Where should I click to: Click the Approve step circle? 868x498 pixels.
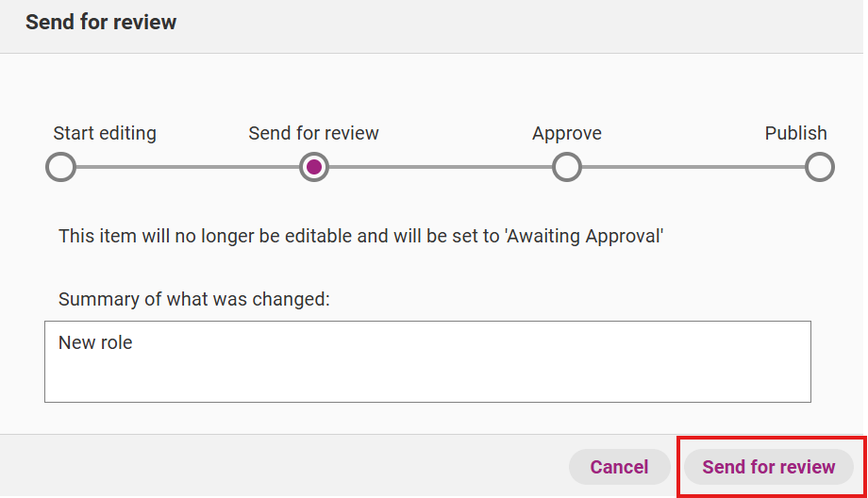tap(566, 168)
